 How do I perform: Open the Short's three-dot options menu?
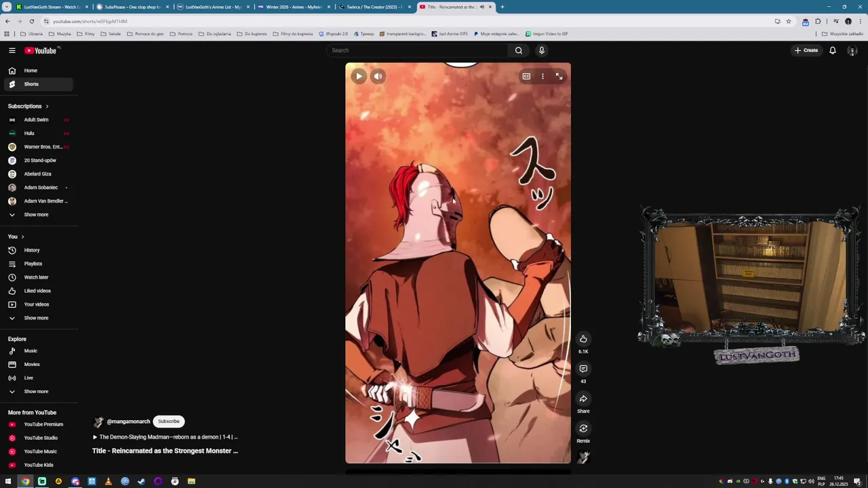click(x=542, y=77)
